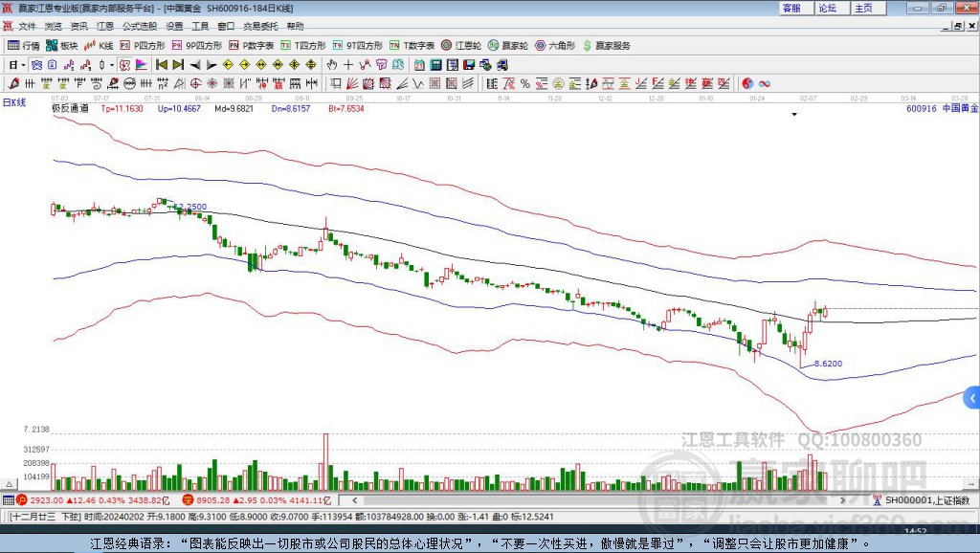Open the P数字表 tool
This screenshot has width=980, height=553.
click(252, 46)
